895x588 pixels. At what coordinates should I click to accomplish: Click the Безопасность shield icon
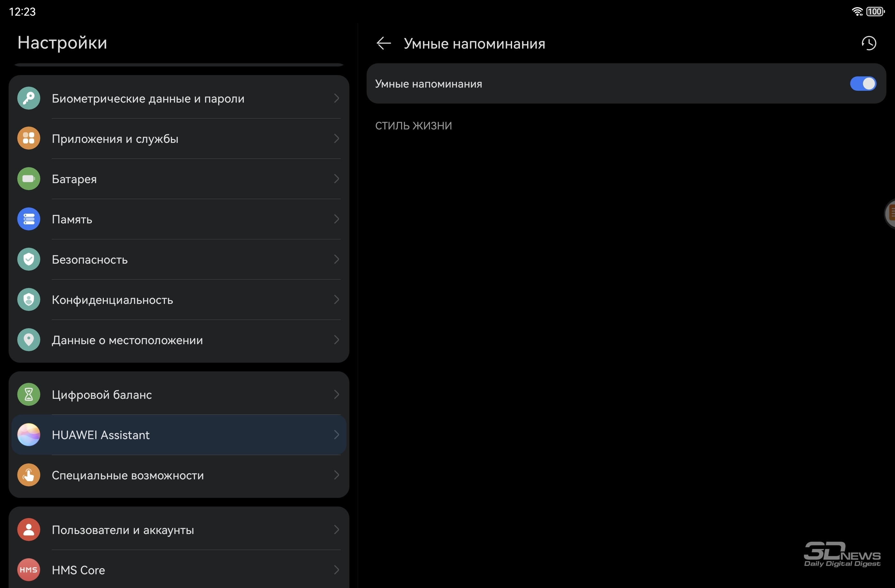point(28,259)
